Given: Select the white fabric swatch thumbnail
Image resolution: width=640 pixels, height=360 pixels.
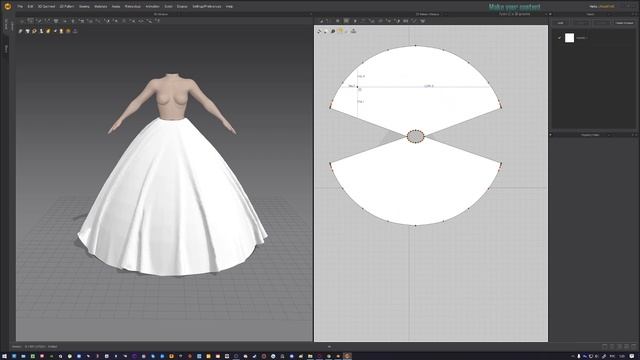Looking at the screenshot, I should (x=569, y=38).
